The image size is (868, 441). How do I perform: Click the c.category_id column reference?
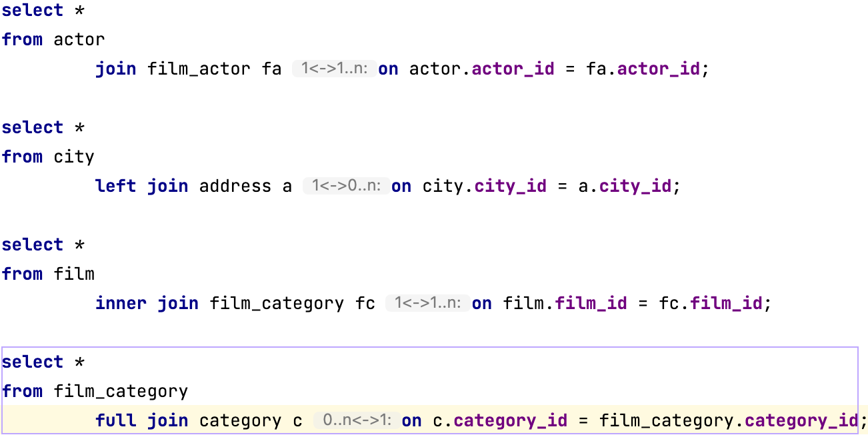tap(504, 420)
